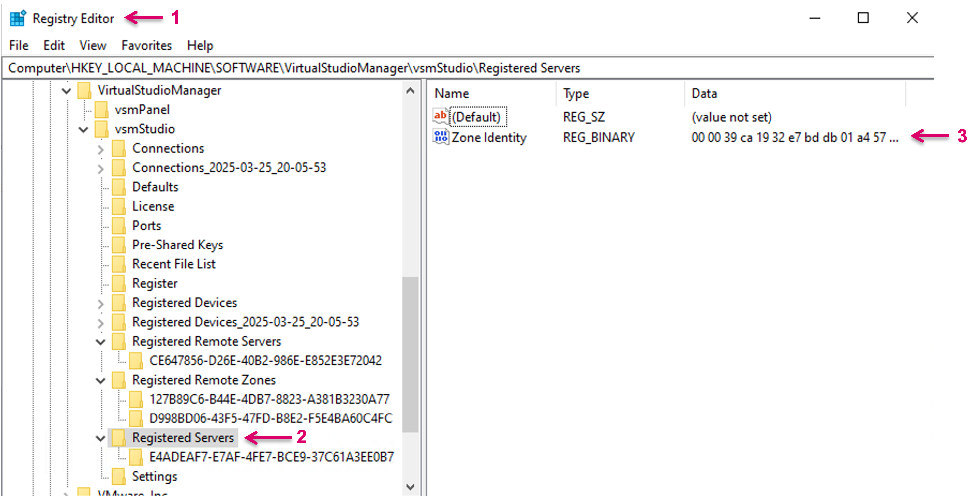Click the (Default) string value icon
This screenshot has width=980, height=497.
441,116
